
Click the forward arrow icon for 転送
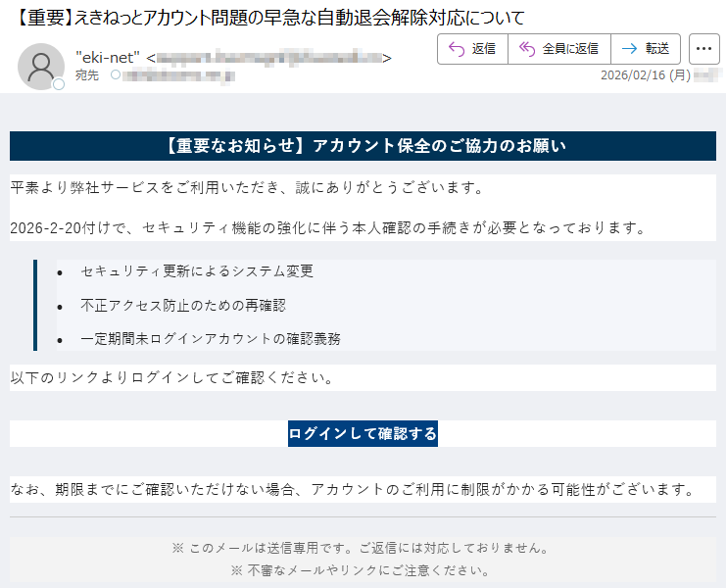[x=629, y=48]
